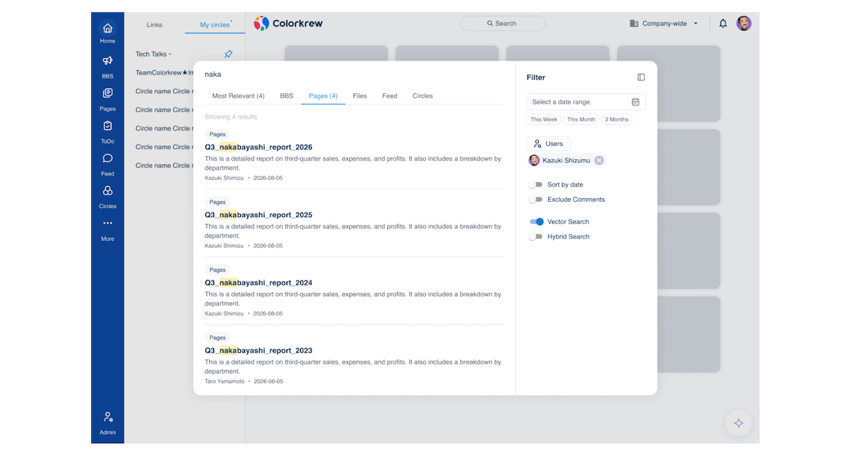868x454 pixels.
Task: Open the date range calendar picker
Action: tap(636, 102)
